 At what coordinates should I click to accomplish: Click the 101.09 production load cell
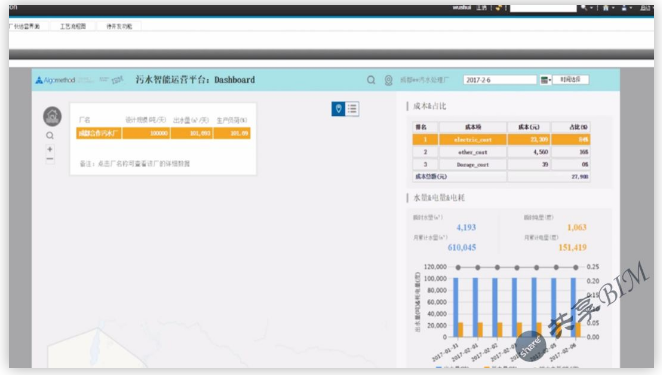pos(232,133)
